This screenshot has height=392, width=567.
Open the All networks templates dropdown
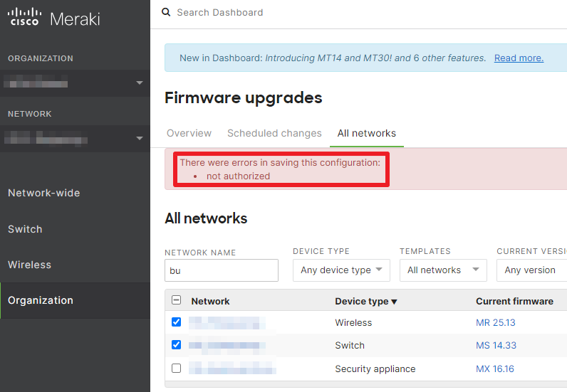point(442,270)
